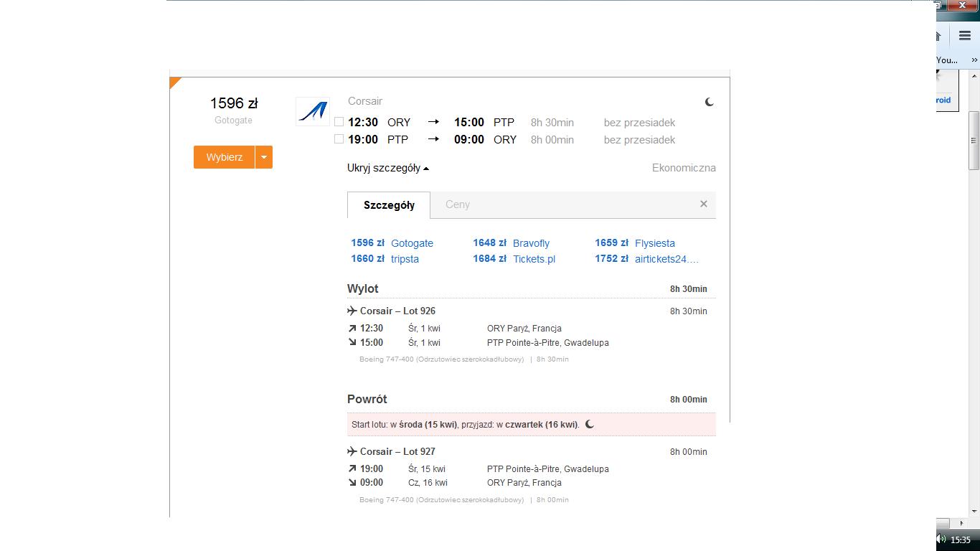Click 'PTP Pointe-à-Pitre, Gwadelupa' in the Powrót section

click(548, 469)
